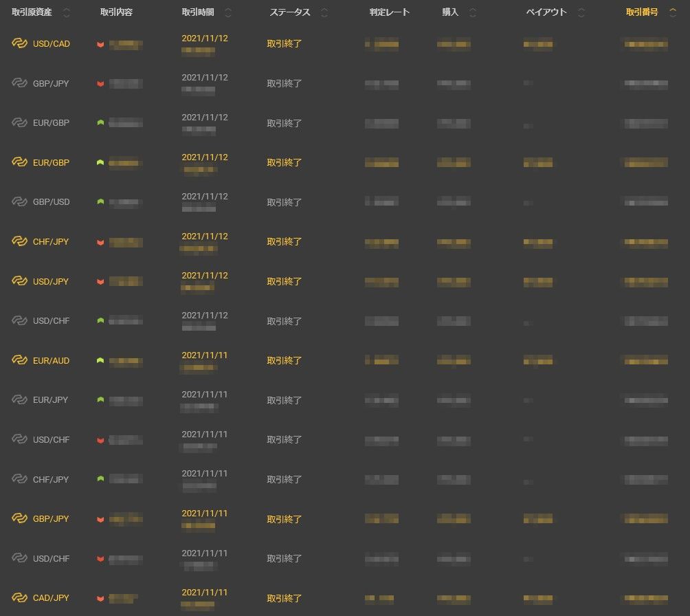
Task: Click green up arrow in EUR/AUD row
Action: 100,360
